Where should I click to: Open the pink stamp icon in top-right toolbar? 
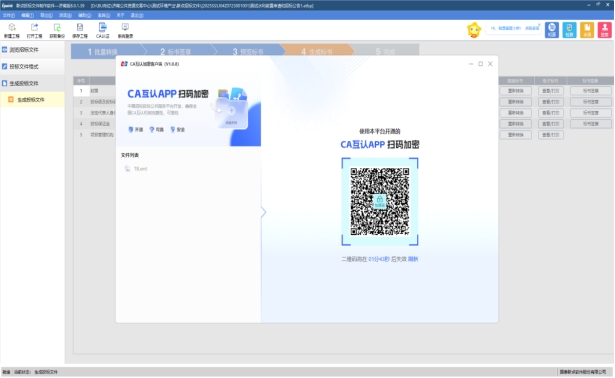(x=605, y=30)
